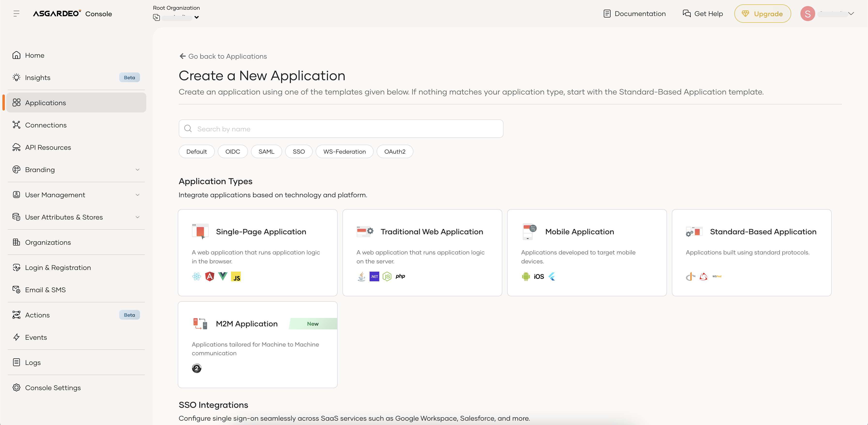This screenshot has width=868, height=425.
Task: Filter templates by WS-Federation tag
Action: click(344, 152)
